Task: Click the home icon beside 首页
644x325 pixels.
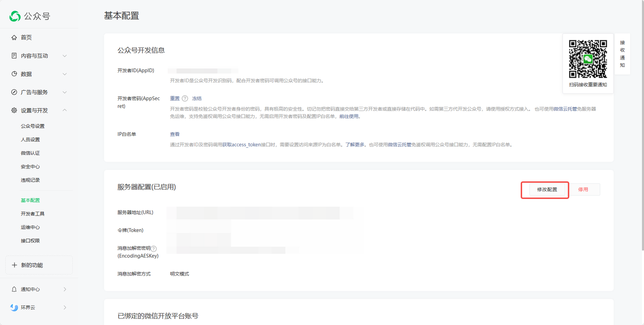Action: 13,37
